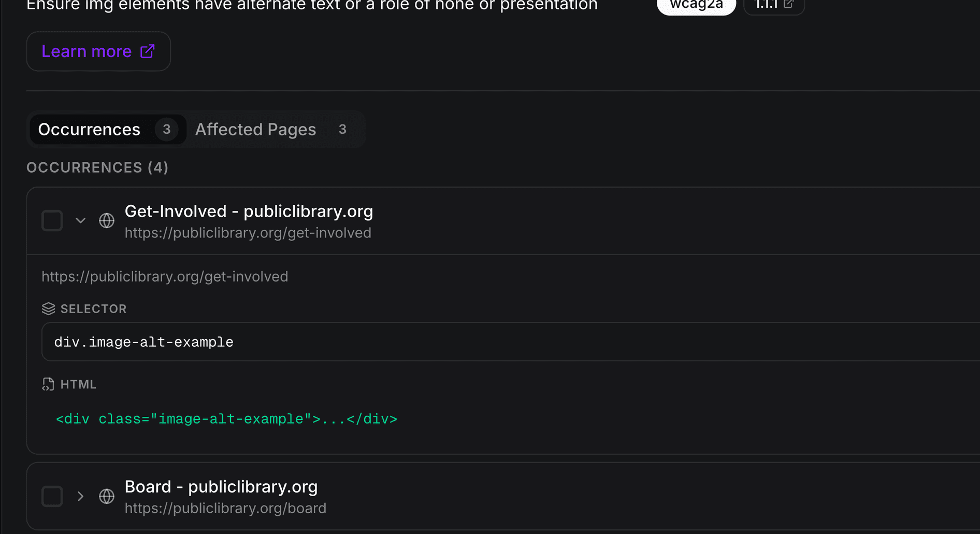Click the green HTML div code snippet
The height and width of the screenshot is (534, 980).
tap(226, 419)
